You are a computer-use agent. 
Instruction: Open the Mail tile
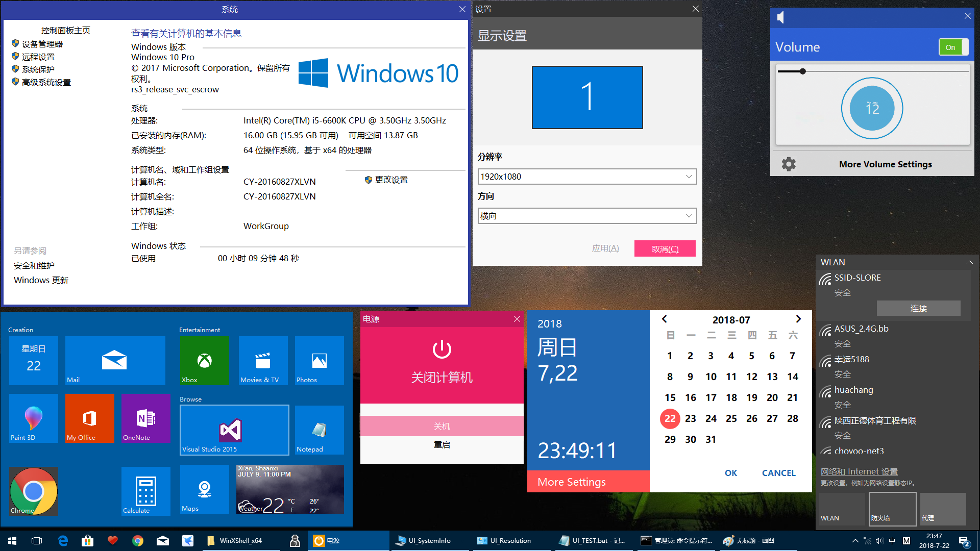[x=115, y=361]
